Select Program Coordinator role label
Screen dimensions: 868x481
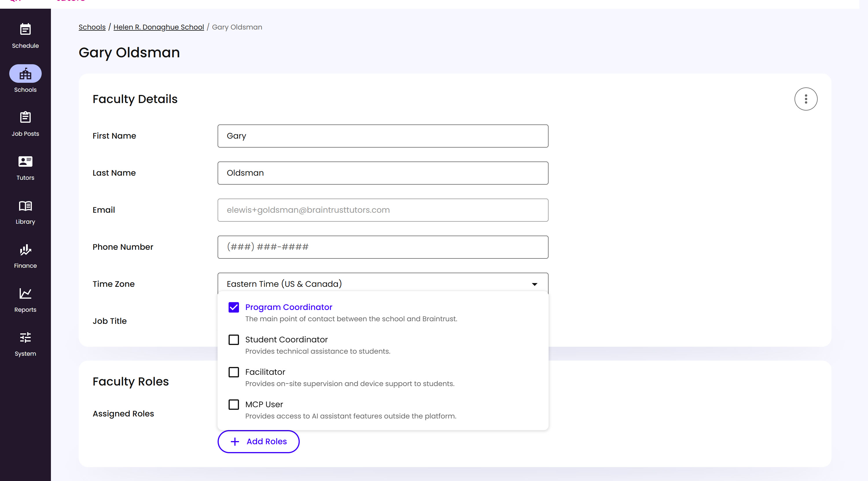289,307
